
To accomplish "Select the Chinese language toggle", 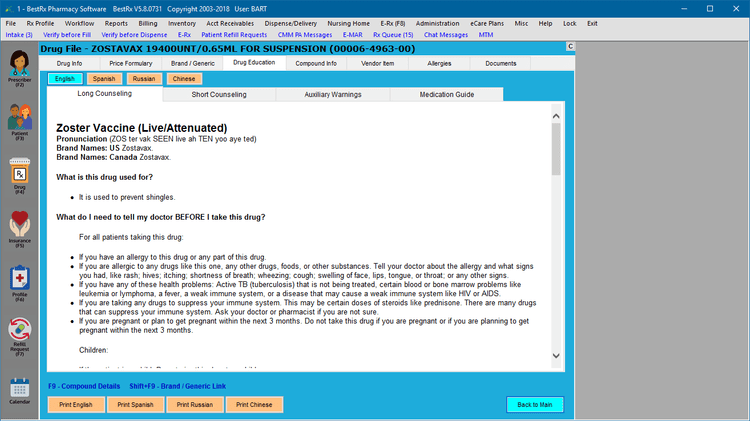I will click(184, 78).
